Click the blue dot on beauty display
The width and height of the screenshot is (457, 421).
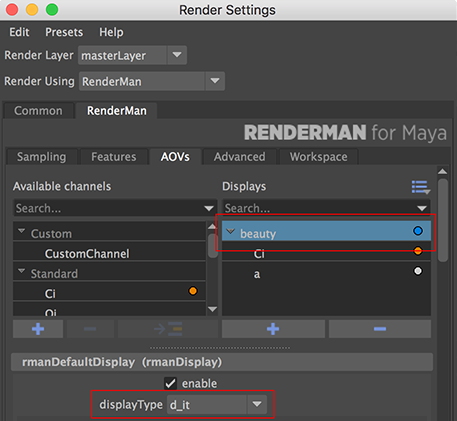pyautogui.click(x=418, y=231)
